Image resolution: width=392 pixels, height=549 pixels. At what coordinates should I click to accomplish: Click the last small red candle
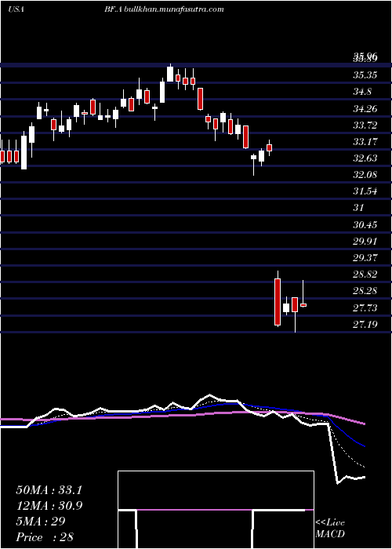[303, 305]
